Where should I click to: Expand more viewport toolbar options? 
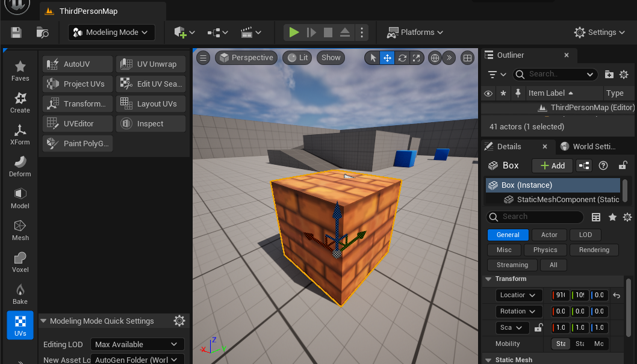tap(449, 58)
